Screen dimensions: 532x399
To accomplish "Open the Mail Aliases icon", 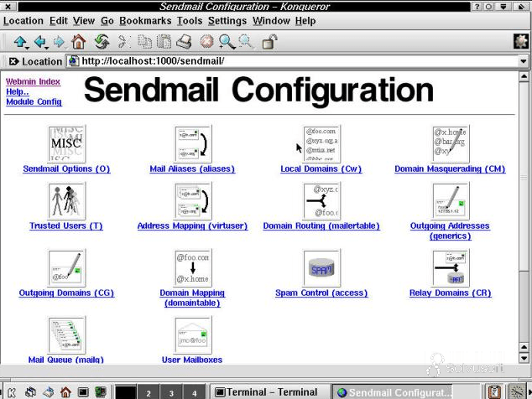I will pyautogui.click(x=193, y=143).
